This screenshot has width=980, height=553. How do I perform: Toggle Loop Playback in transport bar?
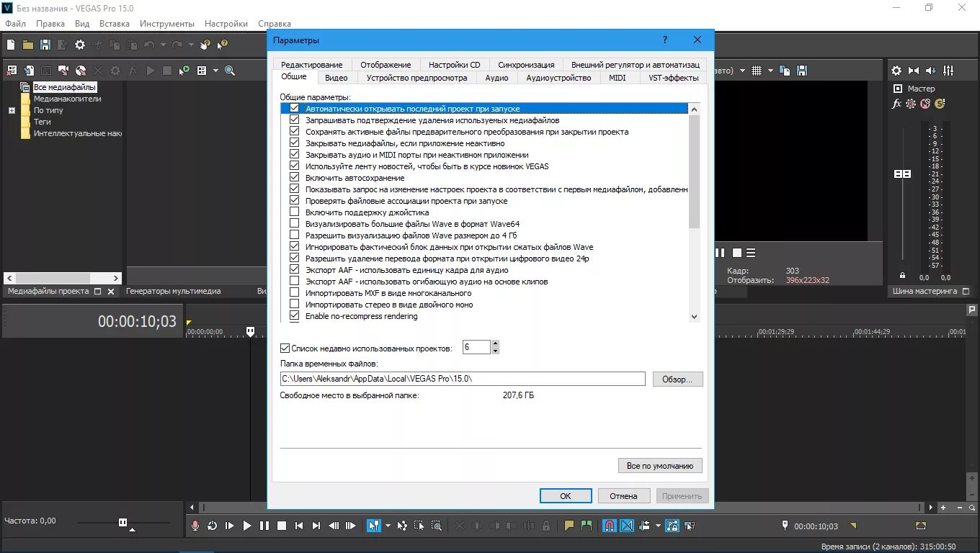(212, 526)
